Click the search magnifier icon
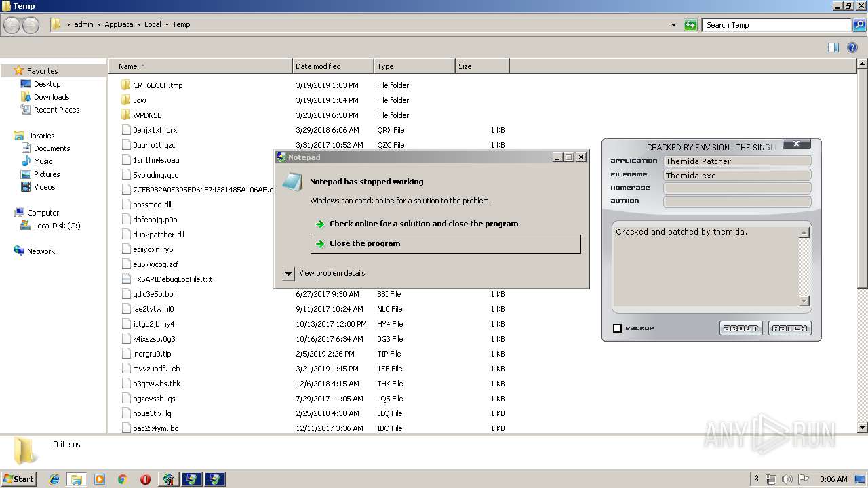The width and height of the screenshot is (868, 488). (859, 25)
